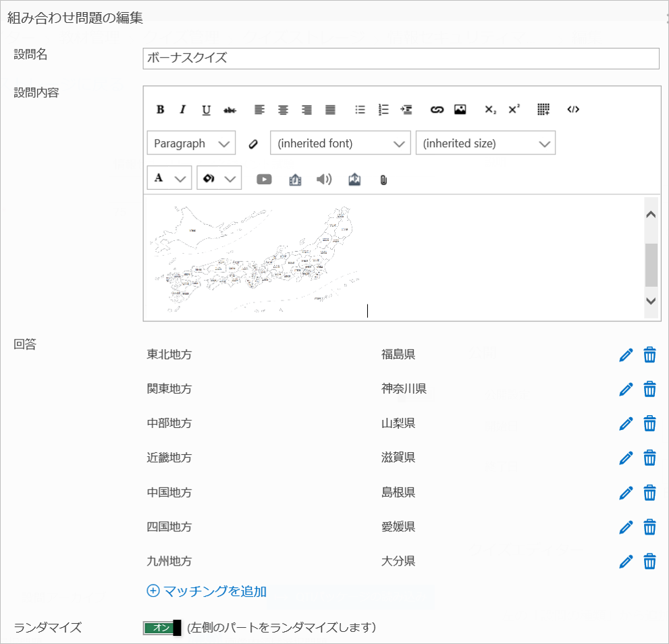Click the 設問名 text field
This screenshot has height=644, width=669.
coord(401,59)
